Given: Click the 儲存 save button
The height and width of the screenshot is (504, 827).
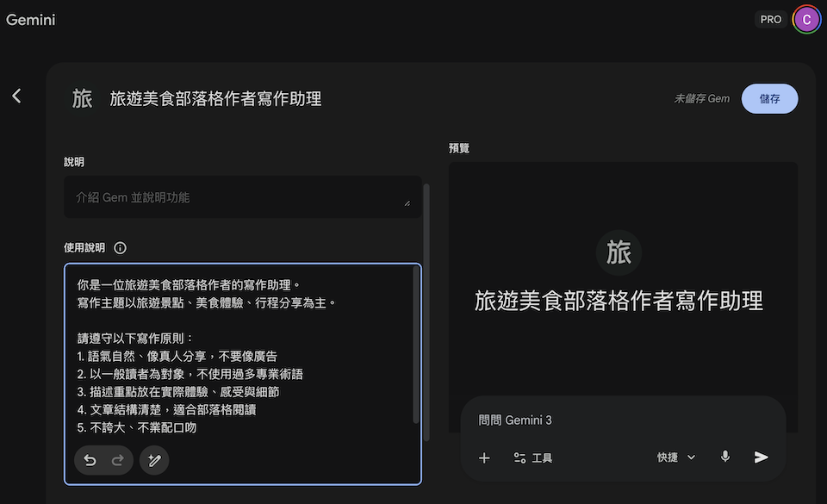Looking at the screenshot, I should point(769,98).
